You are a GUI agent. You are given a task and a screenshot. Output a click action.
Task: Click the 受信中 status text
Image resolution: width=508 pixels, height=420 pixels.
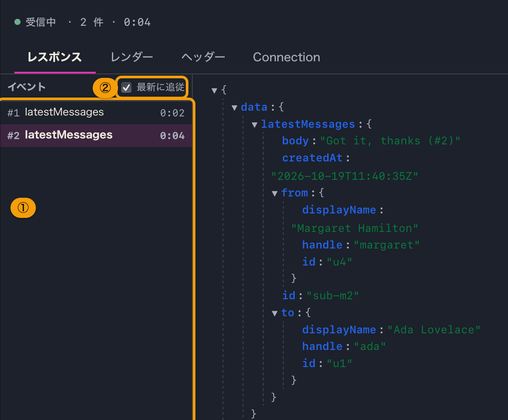[x=41, y=22]
